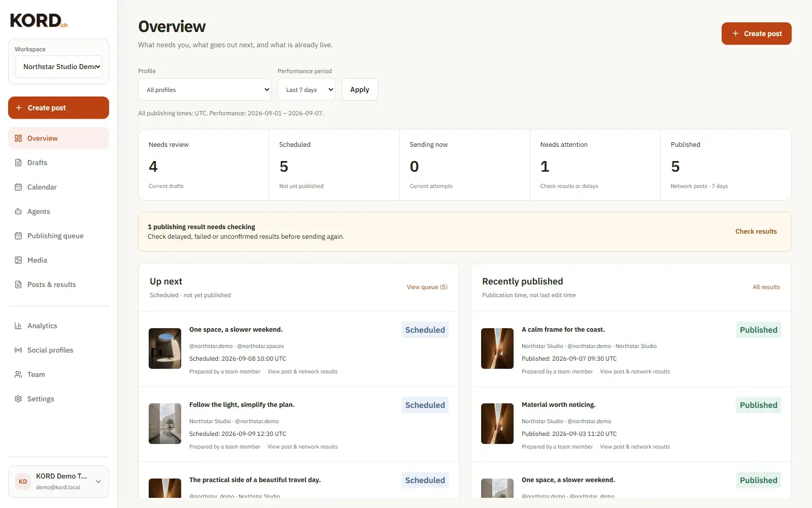Click the Overview grid icon in sidebar
The height and width of the screenshot is (508, 812).
tap(18, 138)
